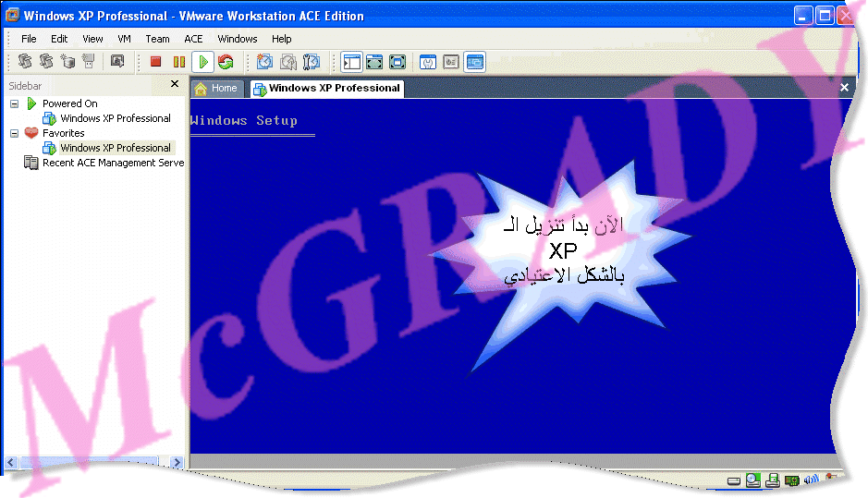This screenshot has height=498, width=868.
Task: Select Recent ACE Management Servers entry
Action: click(x=113, y=163)
